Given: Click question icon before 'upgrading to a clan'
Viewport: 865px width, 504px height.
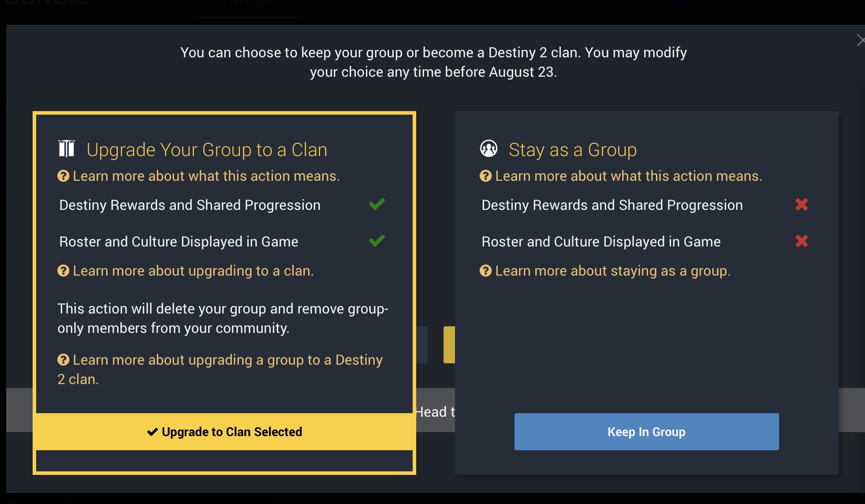Looking at the screenshot, I should tap(63, 271).
